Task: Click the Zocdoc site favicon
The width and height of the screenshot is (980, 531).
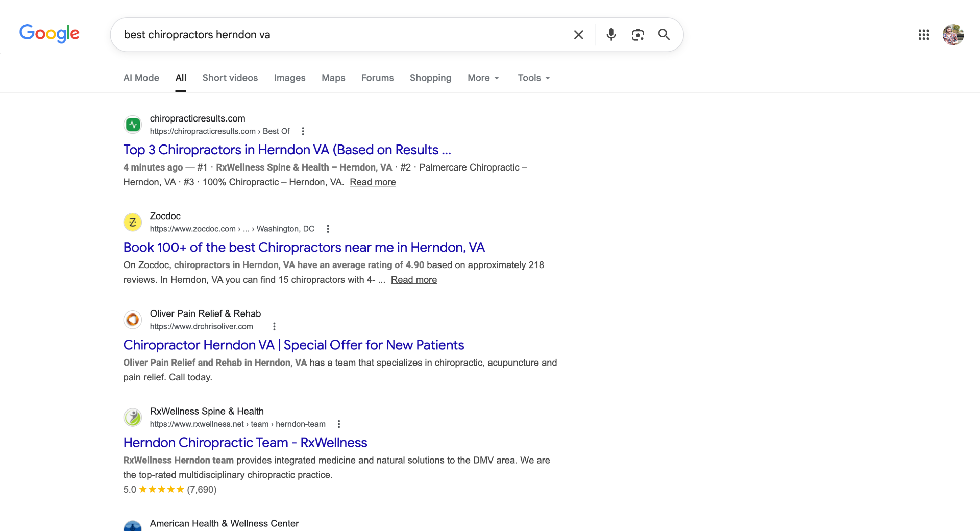Action: click(x=133, y=222)
